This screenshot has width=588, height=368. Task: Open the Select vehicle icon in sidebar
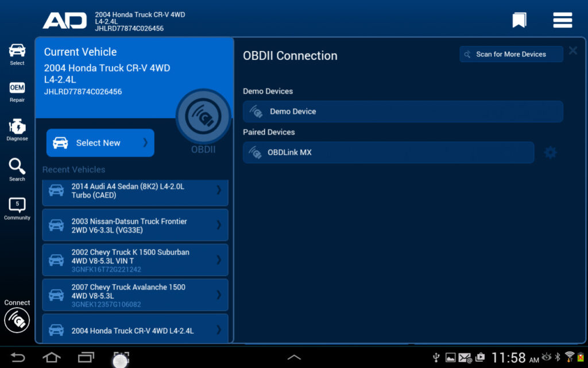click(x=17, y=53)
